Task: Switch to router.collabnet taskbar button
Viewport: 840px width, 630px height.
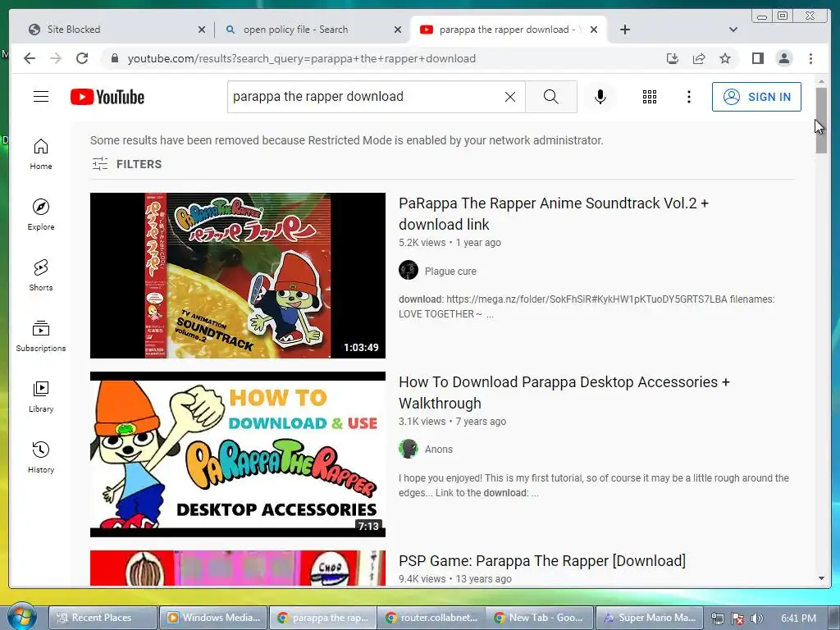Action: 431,618
